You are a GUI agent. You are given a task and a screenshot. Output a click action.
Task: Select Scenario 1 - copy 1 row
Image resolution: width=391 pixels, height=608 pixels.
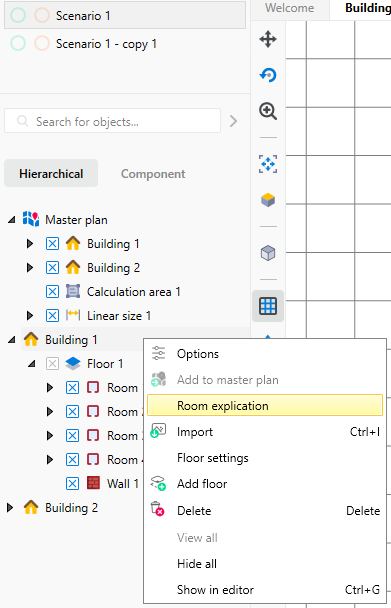(x=125, y=43)
